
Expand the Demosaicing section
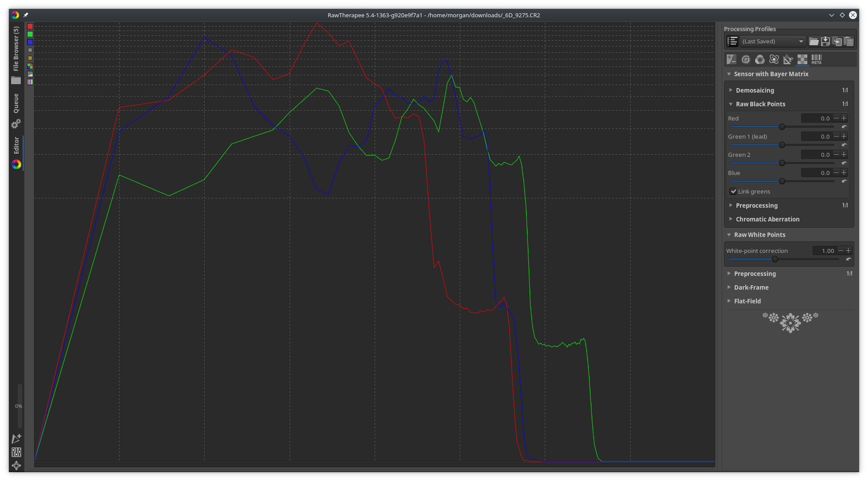pyautogui.click(x=755, y=90)
